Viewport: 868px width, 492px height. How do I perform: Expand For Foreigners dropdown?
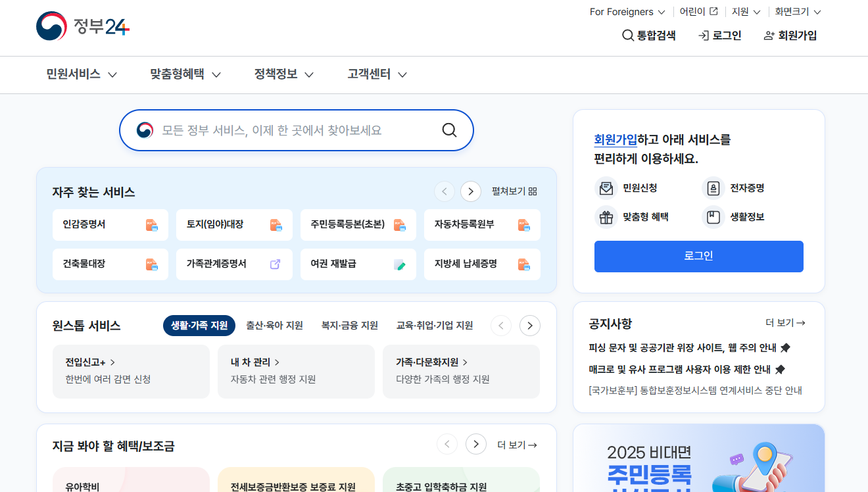(627, 12)
